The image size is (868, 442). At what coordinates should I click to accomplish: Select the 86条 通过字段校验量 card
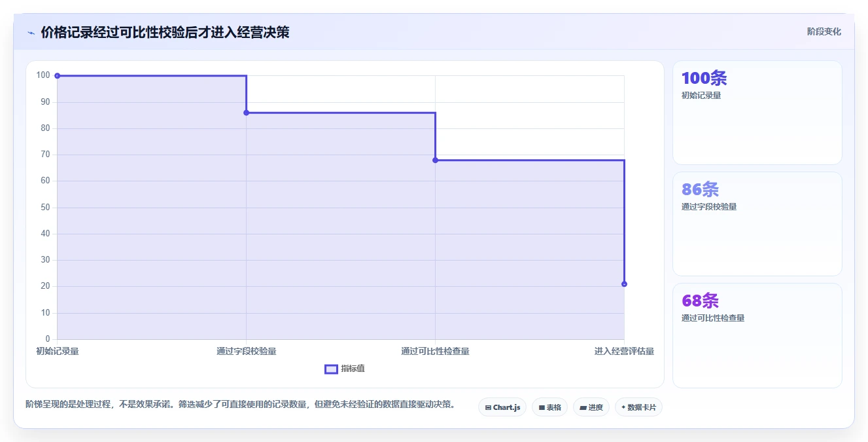[x=757, y=224]
